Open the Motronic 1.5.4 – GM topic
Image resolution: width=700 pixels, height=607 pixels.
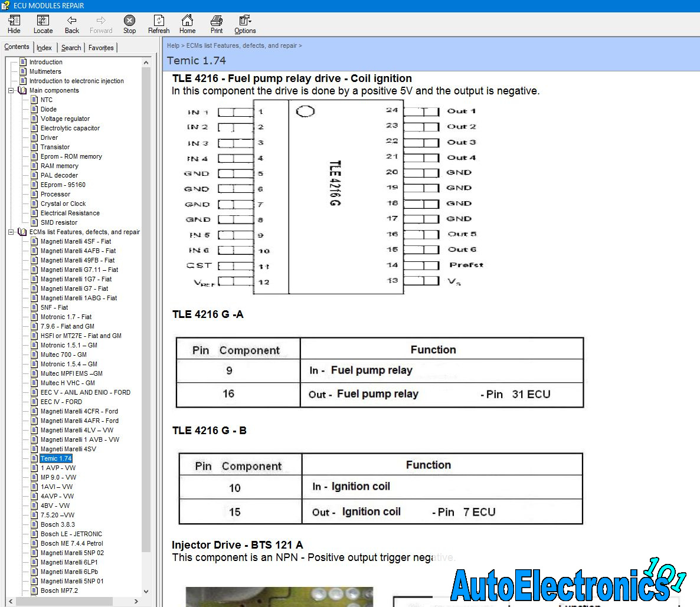[x=68, y=364]
